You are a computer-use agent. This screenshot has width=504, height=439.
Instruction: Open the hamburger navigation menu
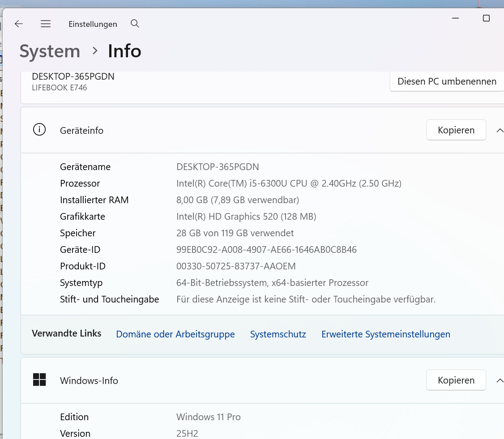coord(46,24)
